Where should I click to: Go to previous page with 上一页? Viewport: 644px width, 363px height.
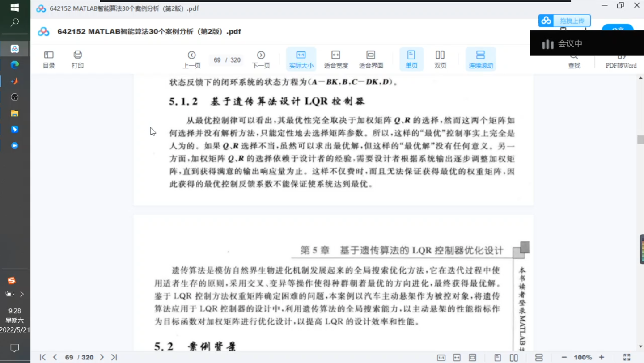click(x=191, y=59)
